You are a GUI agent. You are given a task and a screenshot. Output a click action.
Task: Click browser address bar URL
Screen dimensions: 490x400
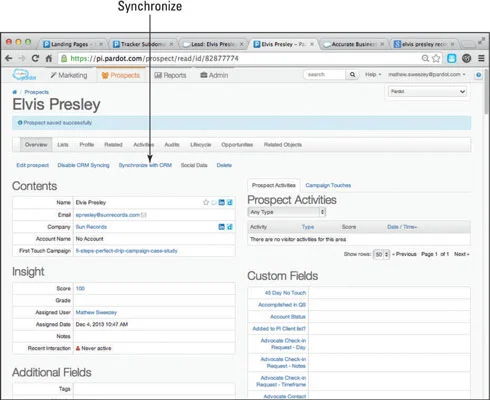(154, 59)
